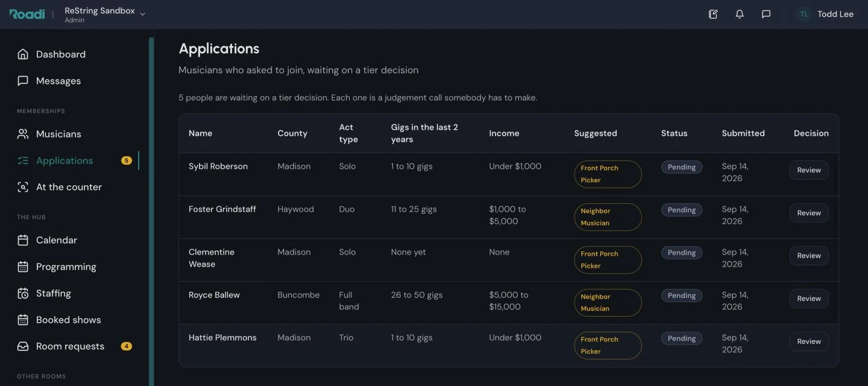Open Programming section
Image resolution: width=868 pixels, height=386 pixels.
click(66, 267)
